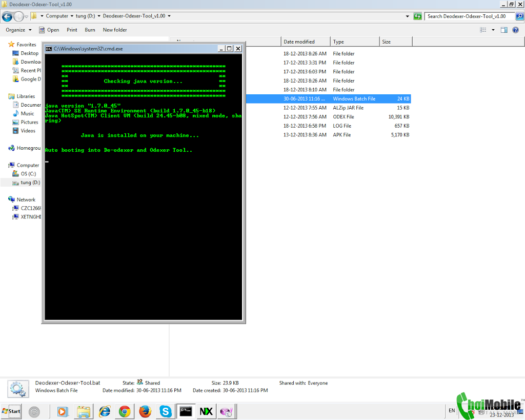Open OS (C:) drive
The image size is (525, 420).
tap(24, 174)
